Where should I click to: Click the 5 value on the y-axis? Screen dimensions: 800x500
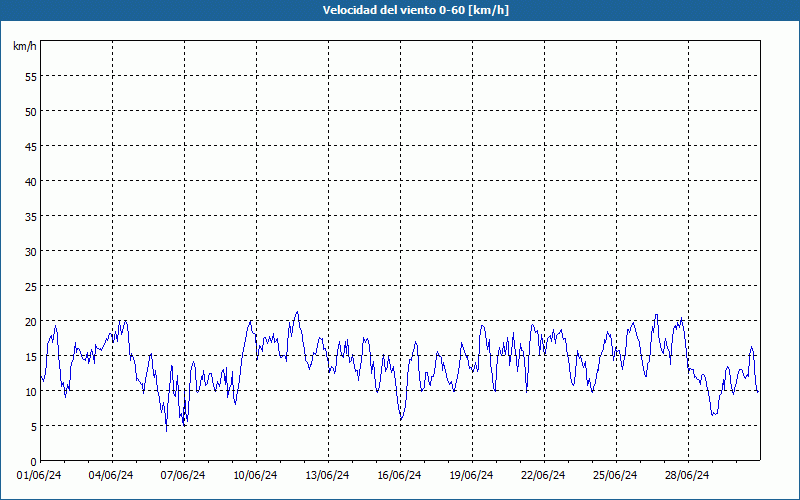[34, 427]
